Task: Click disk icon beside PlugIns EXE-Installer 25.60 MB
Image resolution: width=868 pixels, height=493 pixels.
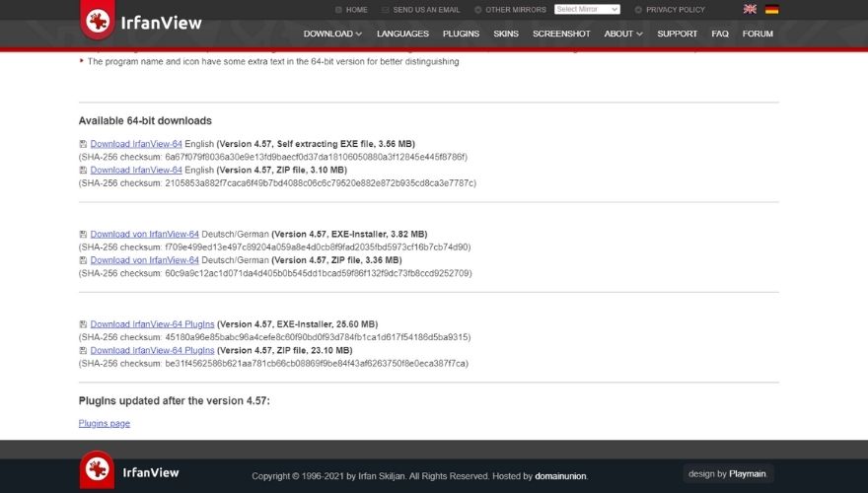Action: click(x=83, y=324)
